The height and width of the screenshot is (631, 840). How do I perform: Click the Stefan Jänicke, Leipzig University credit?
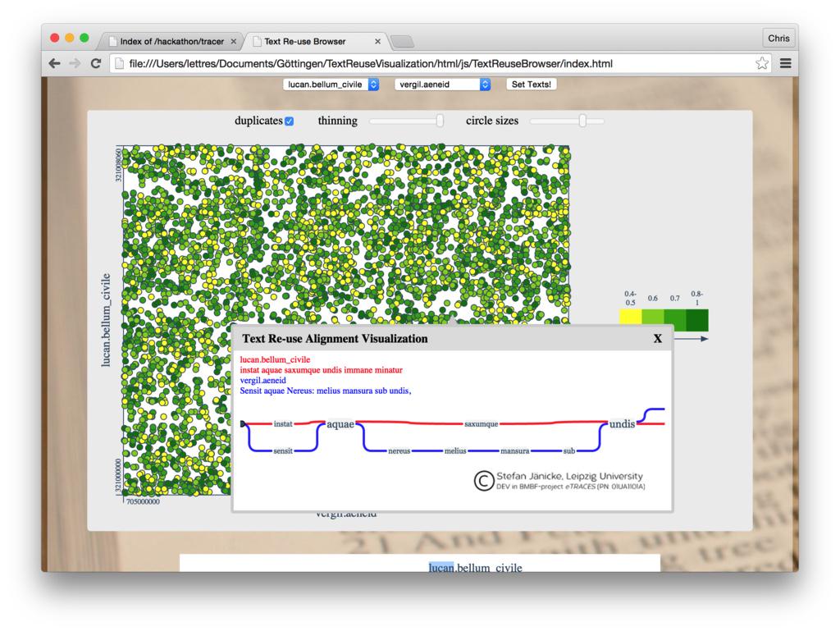tap(569, 476)
